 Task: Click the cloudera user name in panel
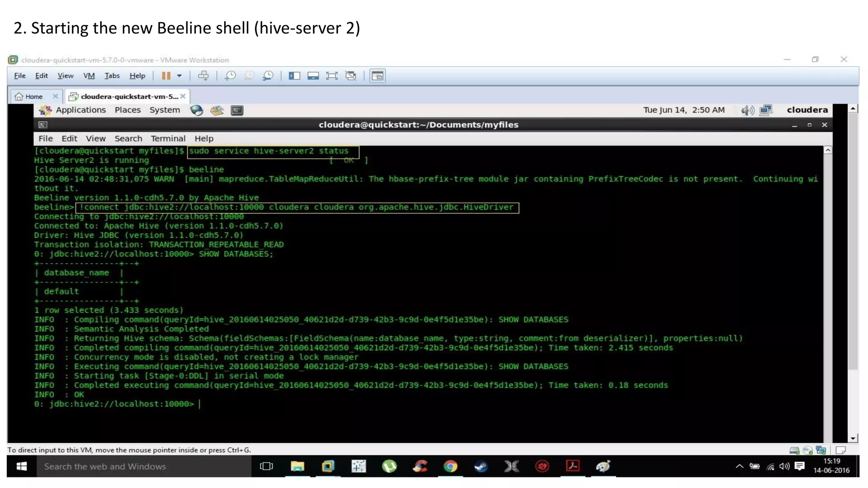click(x=807, y=110)
